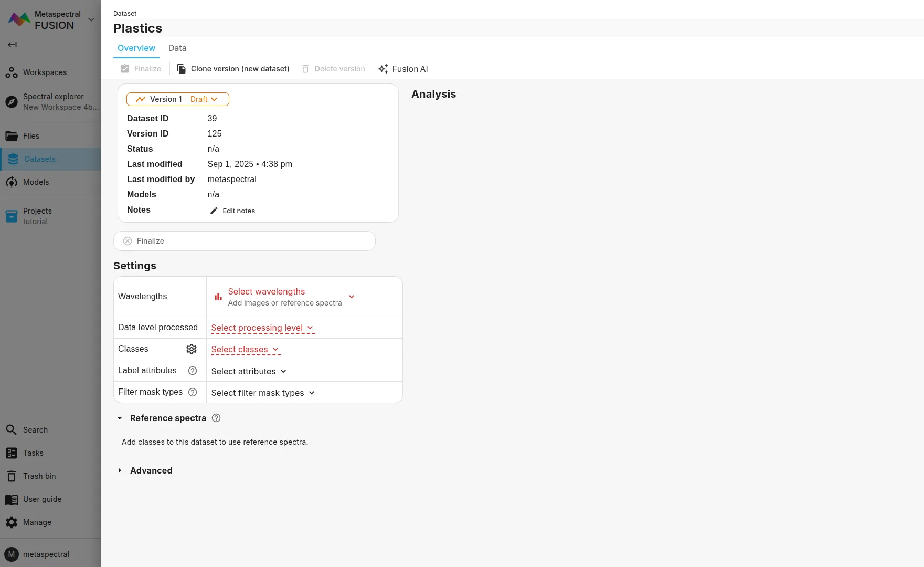This screenshot has width=924, height=567.
Task: Open Models in the sidebar
Action: pos(36,182)
